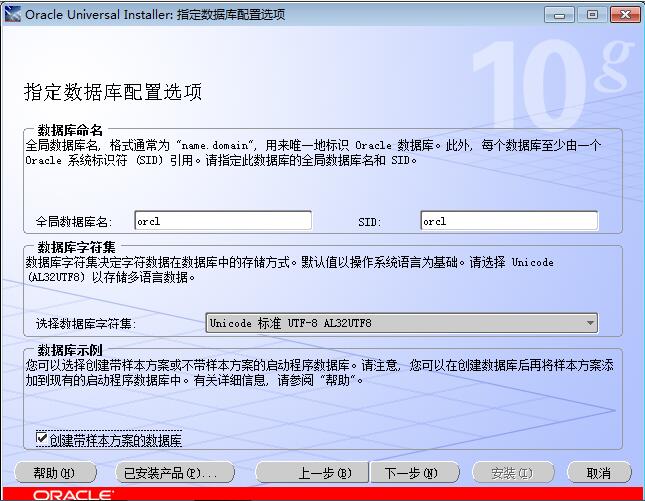Minimize the Oracle Universal Installer window

coord(559,15)
